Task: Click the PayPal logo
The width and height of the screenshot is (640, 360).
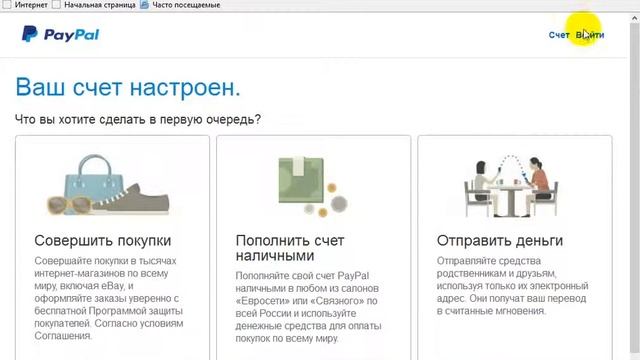Action: pyautogui.click(x=60, y=34)
